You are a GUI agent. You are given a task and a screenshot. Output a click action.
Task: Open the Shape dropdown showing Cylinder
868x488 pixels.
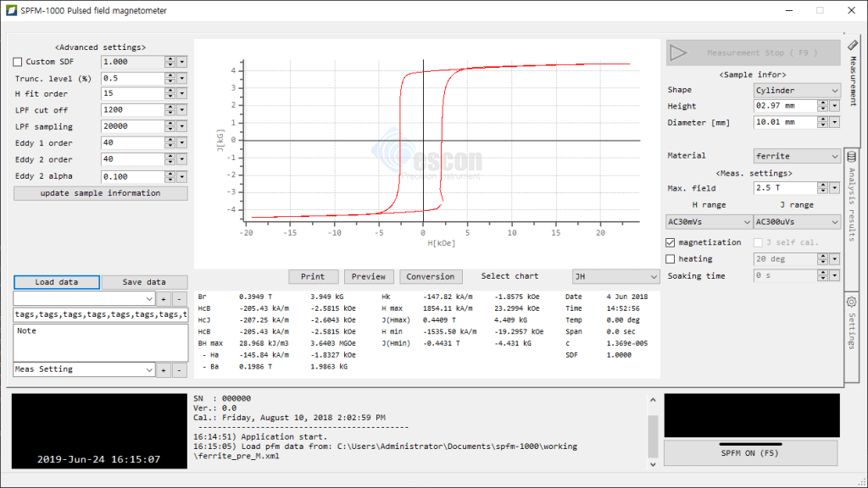(x=796, y=90)
